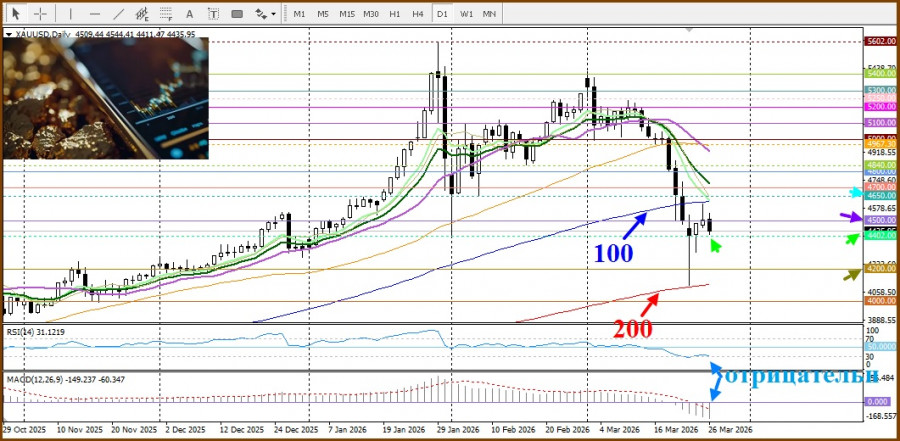The width and height of the screenshot is (900, 441).
Task: Click the 29 Oct 2025 date label
Action: click(x=22, y=430)
